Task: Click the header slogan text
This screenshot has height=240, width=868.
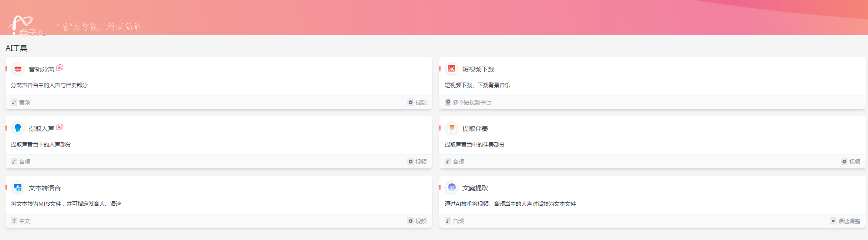Action: [x=98, y=27]
